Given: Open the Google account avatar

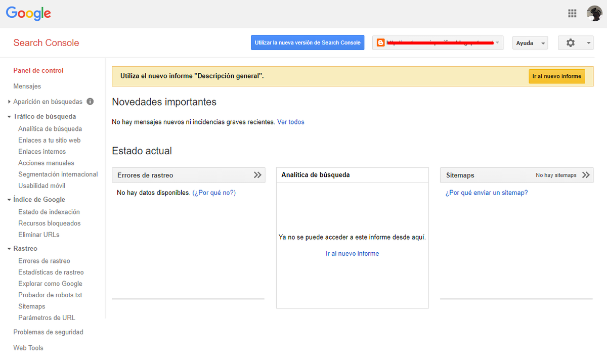Looking at the screenshot, I should tap(594, 14).
